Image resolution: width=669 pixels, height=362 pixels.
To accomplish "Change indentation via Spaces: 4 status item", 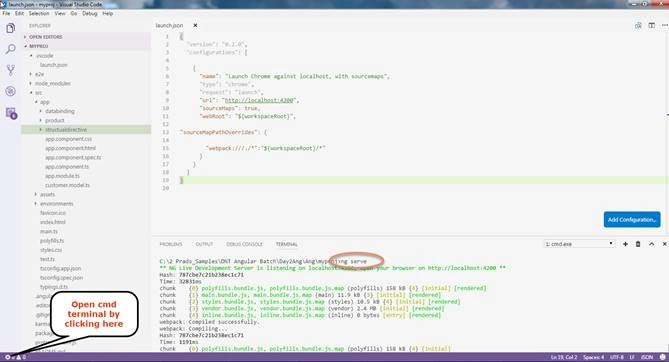I will click(x=593, y=357).
